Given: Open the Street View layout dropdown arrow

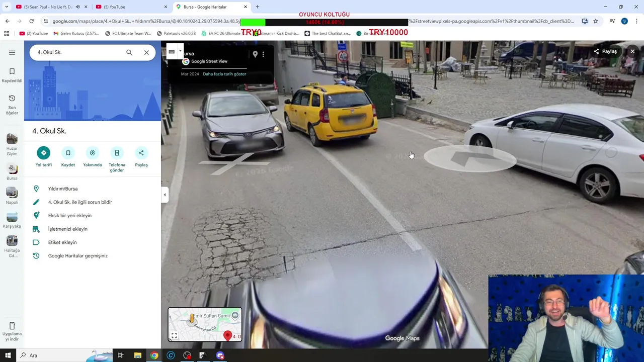Looking at the screenshot, I should tap(180, 51).
